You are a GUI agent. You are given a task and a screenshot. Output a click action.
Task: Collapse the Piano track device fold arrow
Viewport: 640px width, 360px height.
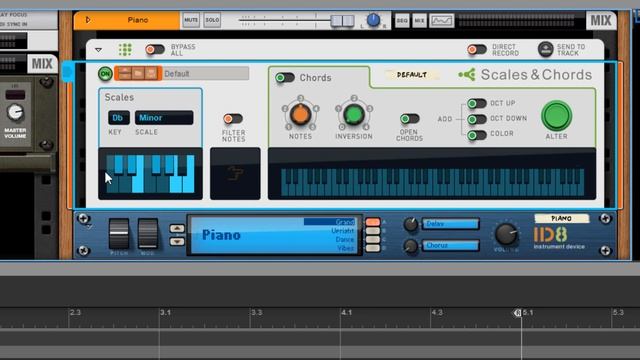point(88,20)
